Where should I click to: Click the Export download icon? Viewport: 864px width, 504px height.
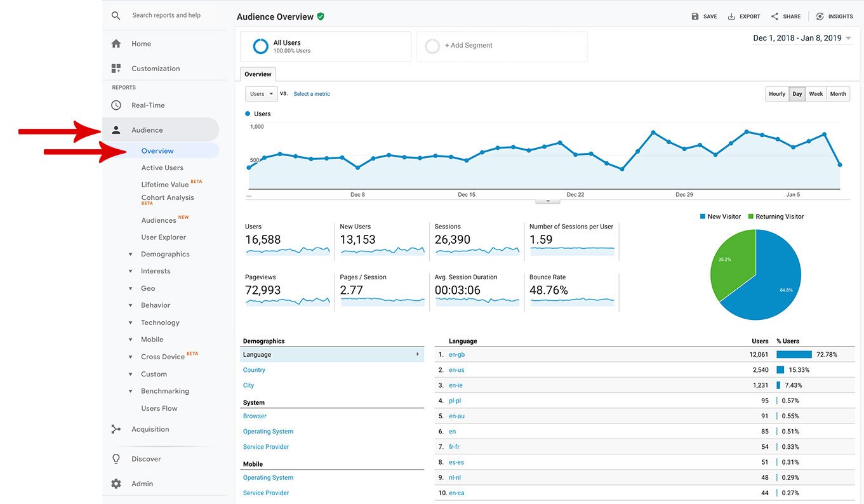point(731,17)
